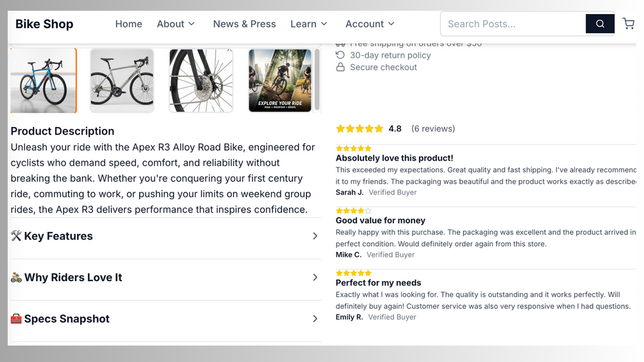The image size is (644, 362).
Task: Expand the Specs Snapshot section
Action: click(x=165, y=319)
